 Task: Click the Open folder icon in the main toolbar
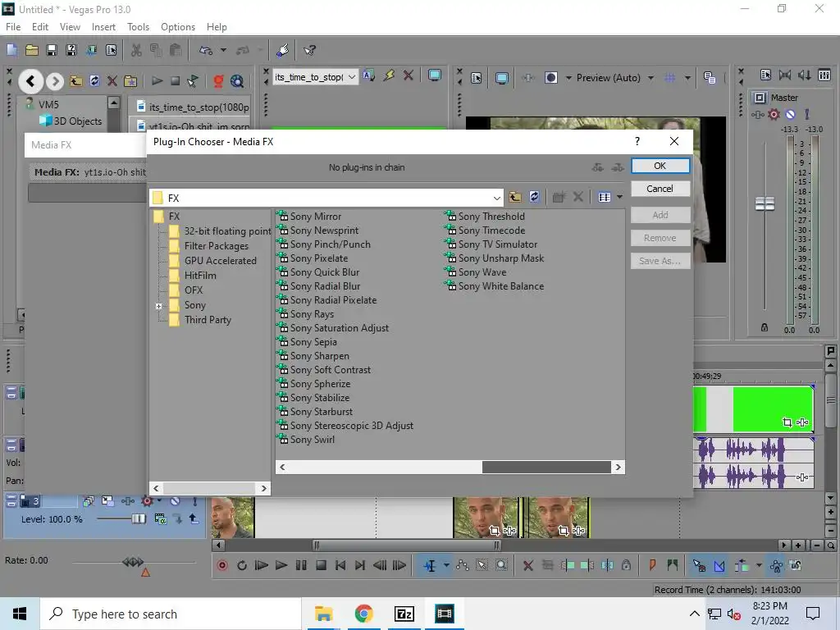pos(32,50)
